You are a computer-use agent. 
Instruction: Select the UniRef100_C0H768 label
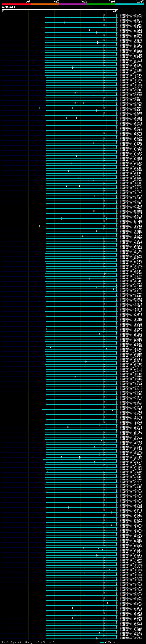131,633
